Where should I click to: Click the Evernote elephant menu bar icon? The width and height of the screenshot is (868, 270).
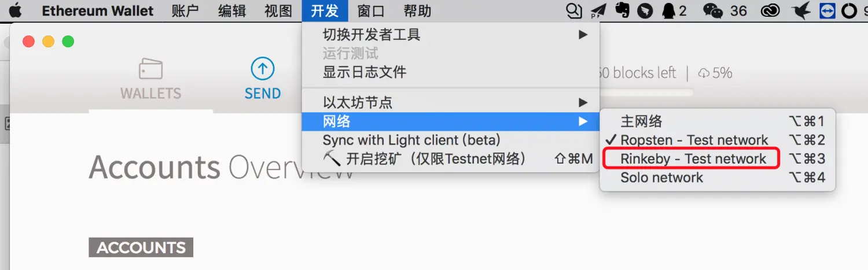(x=622, y=11)
